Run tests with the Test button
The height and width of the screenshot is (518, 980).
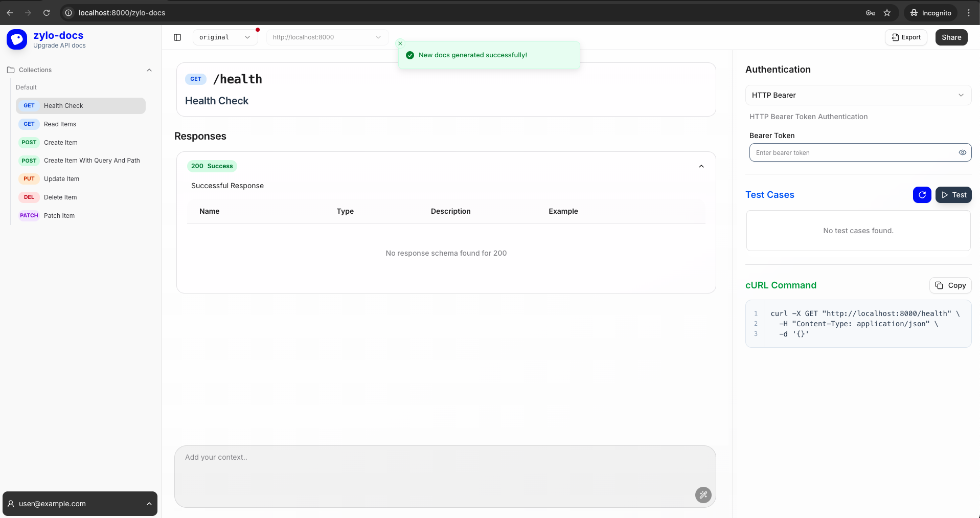click(x=953, y=195)
